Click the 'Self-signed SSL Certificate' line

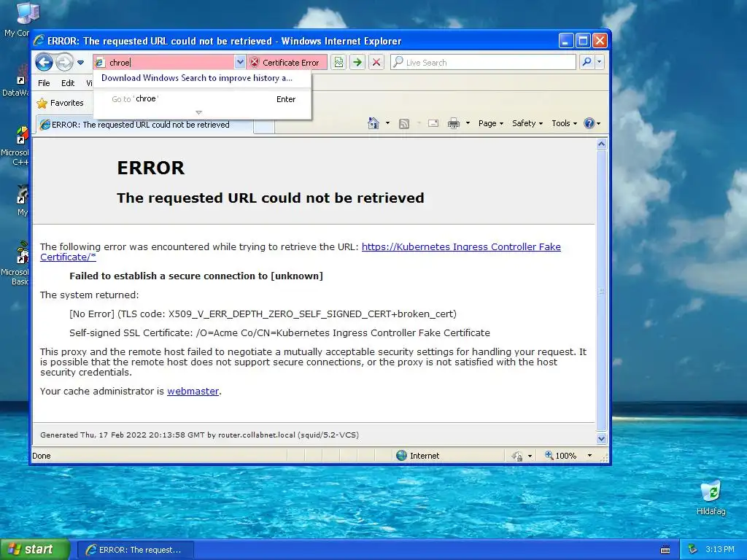point(279,332)
